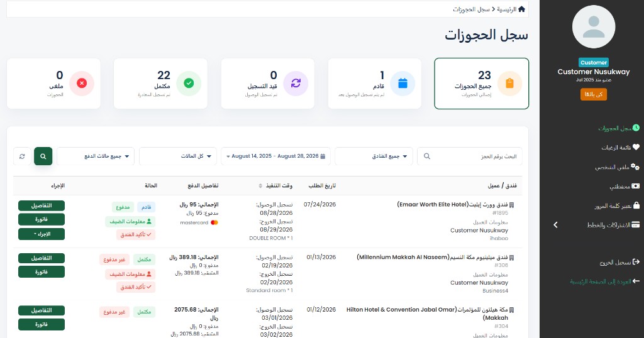
Task: Select the قادم upcoming summary card
Action: pyautogui.click(x=375, y=84)
